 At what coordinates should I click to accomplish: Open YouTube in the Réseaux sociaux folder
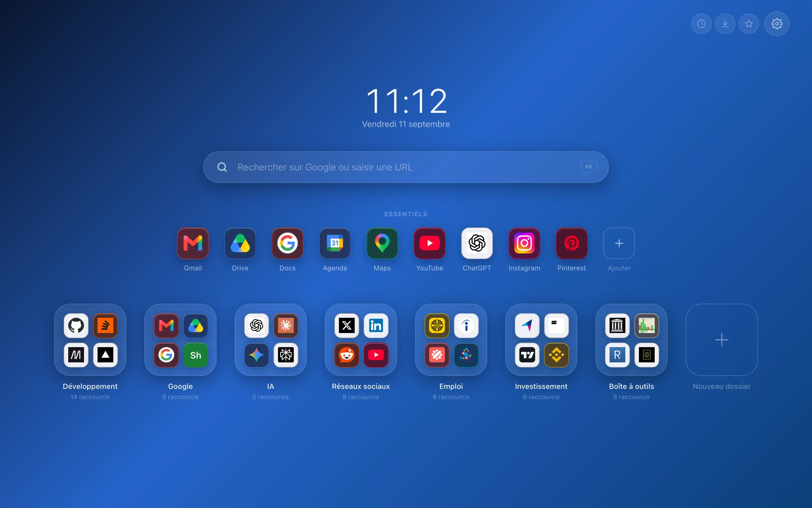click(x=376, y=355)
